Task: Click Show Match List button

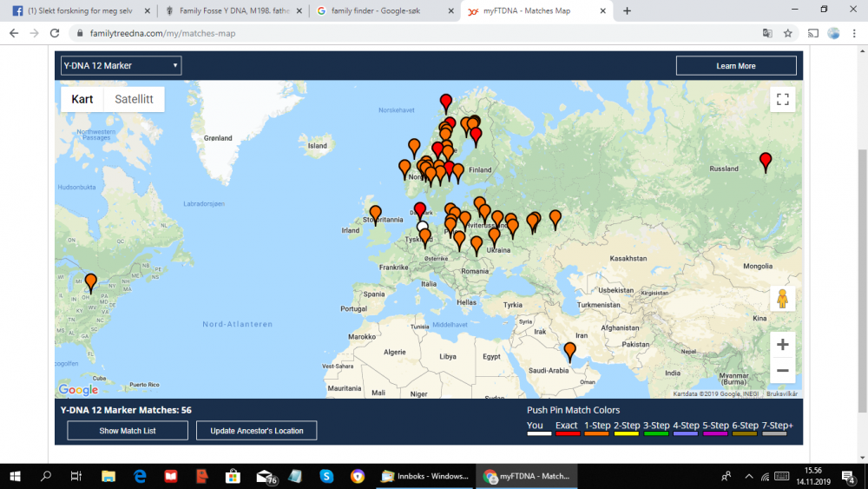Action: 128,430
